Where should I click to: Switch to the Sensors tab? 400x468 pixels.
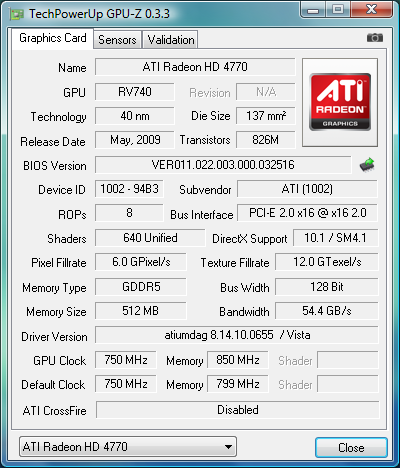click(x=117, y=40)
